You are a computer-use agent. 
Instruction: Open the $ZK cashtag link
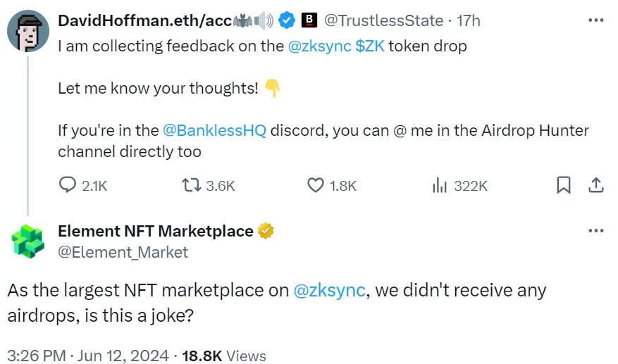coord(370,46)
